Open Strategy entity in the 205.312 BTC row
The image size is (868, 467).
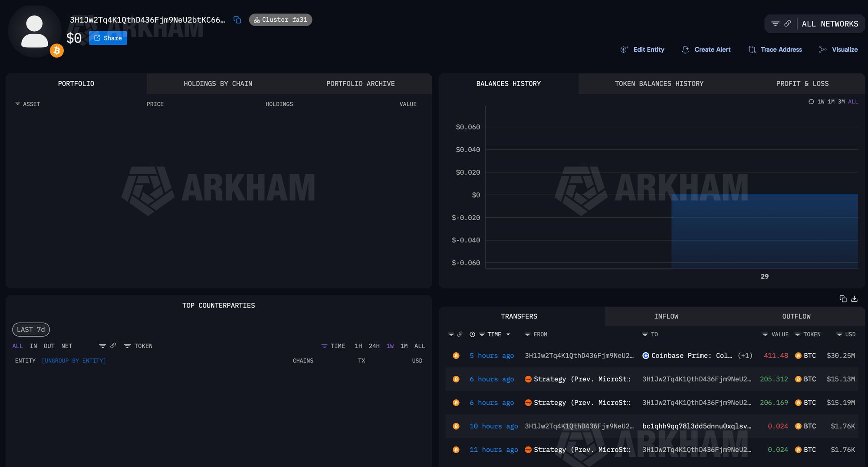pos(582,379)
